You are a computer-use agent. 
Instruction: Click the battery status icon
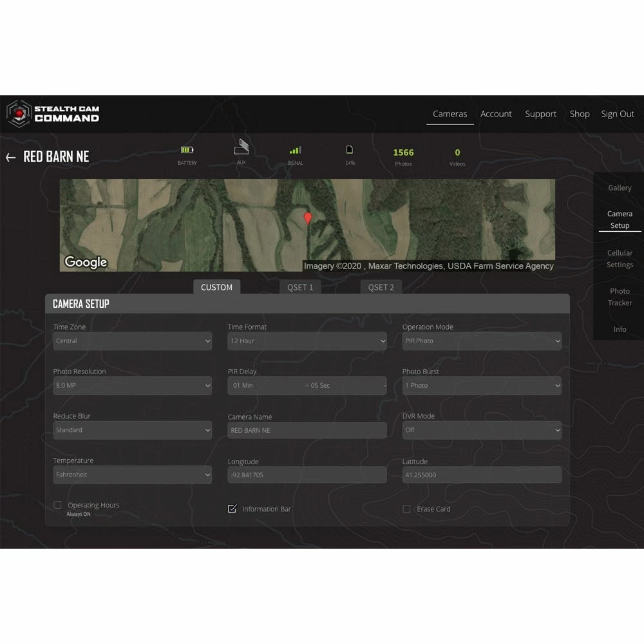click(187, 150)
